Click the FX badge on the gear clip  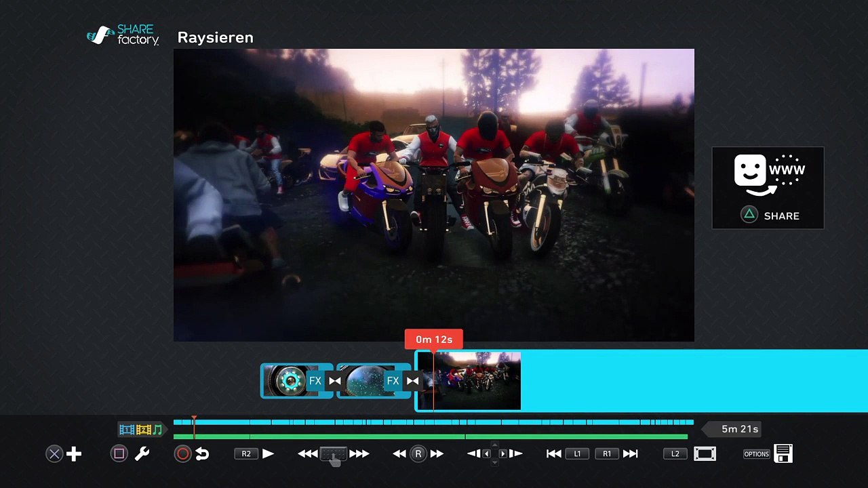pyautogui.click(x=315, y=381)
